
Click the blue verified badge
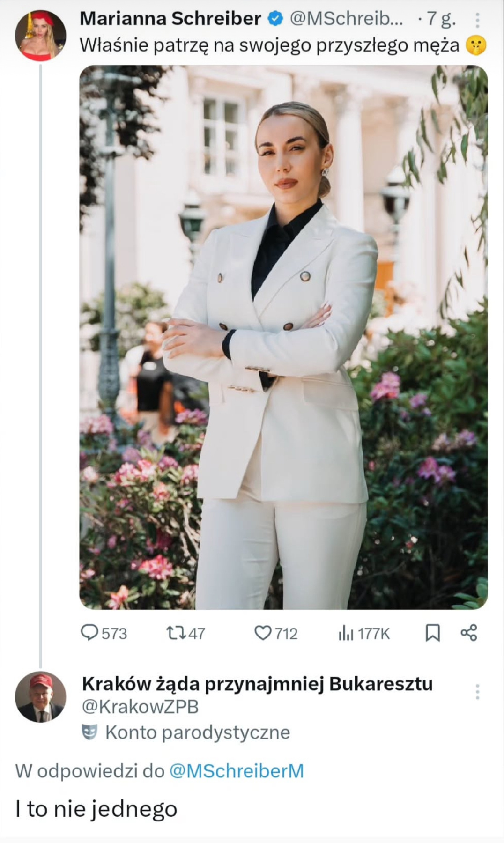(275, 19)
